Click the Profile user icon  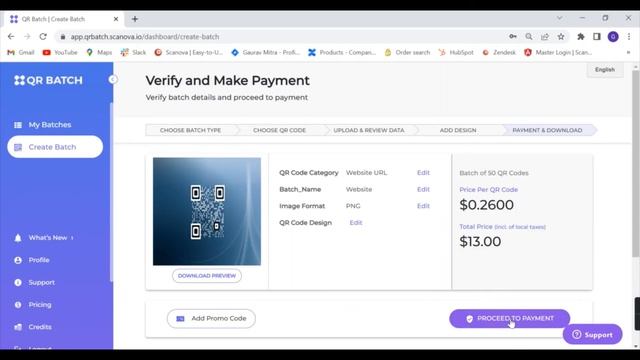pyautogui.click(x=18, y=260)
